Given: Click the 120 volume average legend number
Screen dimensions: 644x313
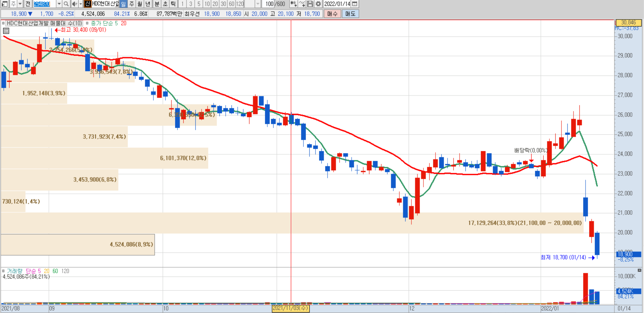Looking at the screenshot, I should point(65,271).
